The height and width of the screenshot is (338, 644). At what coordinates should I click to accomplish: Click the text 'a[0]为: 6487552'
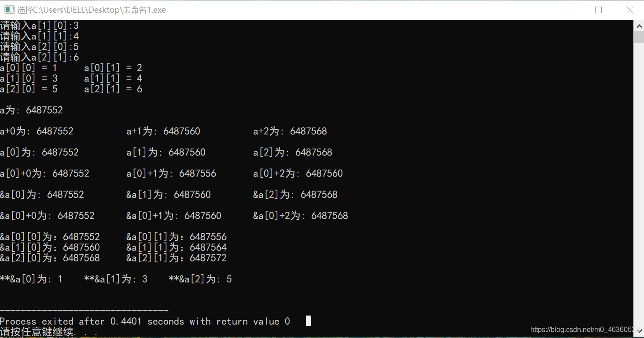coord(40,152)
